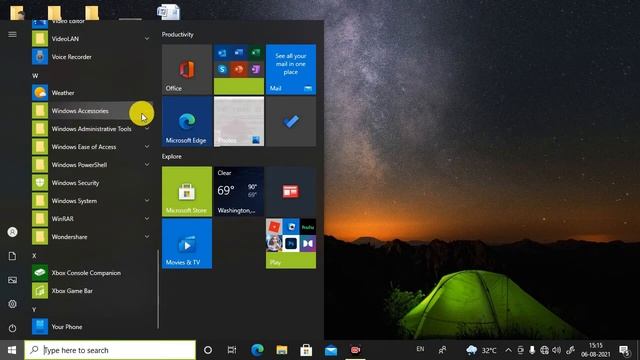
Task: Click the taskbar search box
Action: click(110, 350)
